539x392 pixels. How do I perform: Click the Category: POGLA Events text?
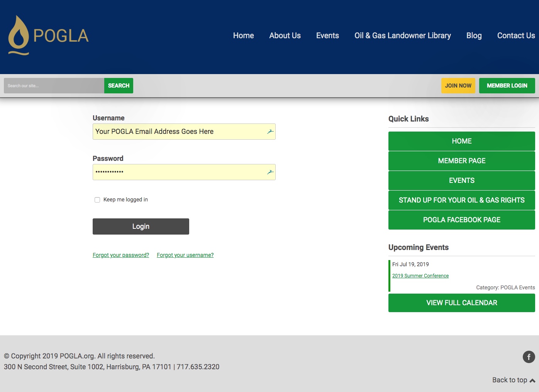pyautogui.click(x=505, y=287)
